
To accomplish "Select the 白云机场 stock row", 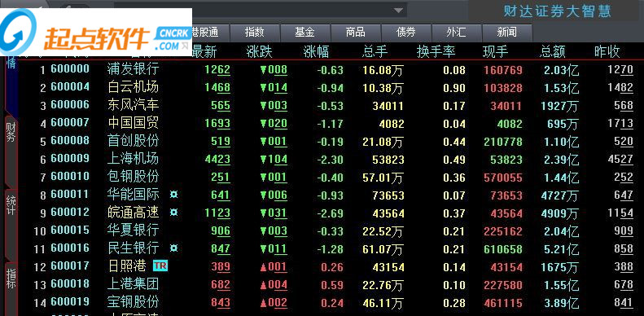I will [331, 87].
